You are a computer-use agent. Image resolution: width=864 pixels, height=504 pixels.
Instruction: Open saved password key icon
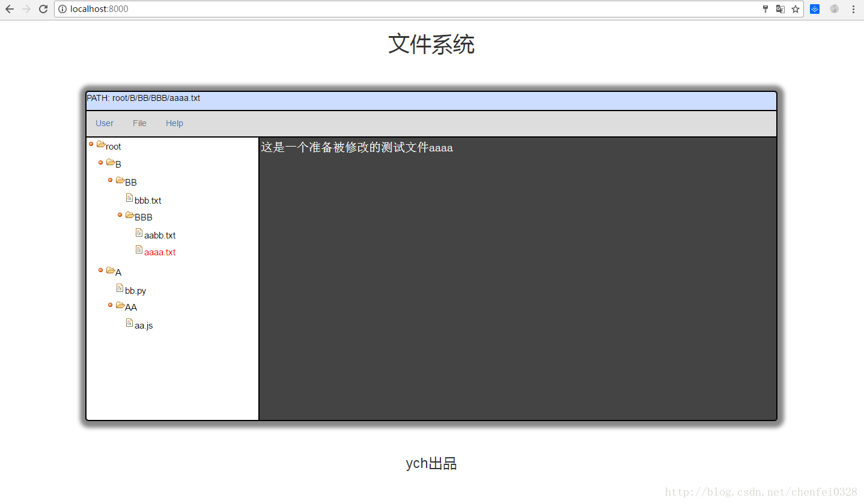[765, 9]
